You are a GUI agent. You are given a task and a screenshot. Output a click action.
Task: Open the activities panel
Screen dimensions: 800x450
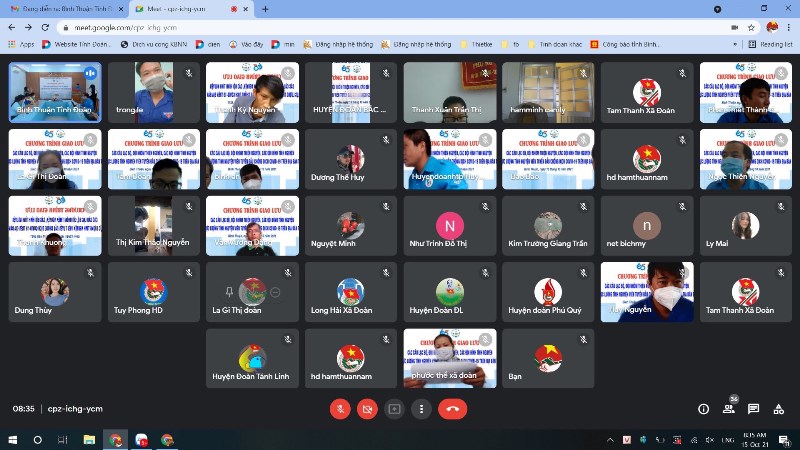[x=778, y=409]
